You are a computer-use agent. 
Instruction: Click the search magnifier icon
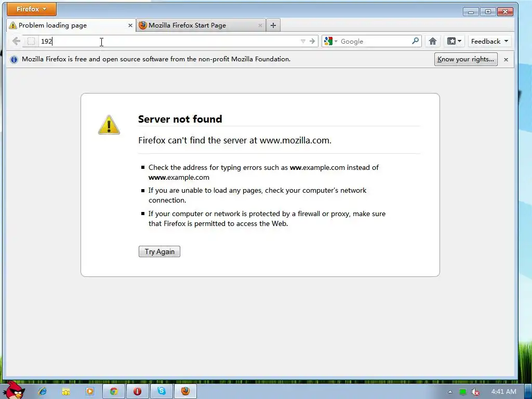coord(415,41)
